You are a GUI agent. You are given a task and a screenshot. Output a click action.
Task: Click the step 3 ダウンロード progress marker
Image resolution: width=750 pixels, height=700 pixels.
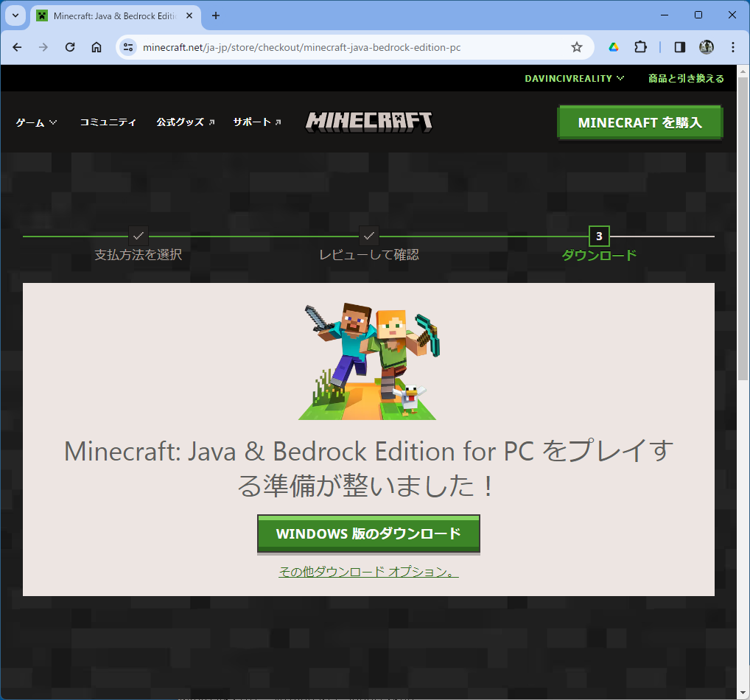point(599,237)
